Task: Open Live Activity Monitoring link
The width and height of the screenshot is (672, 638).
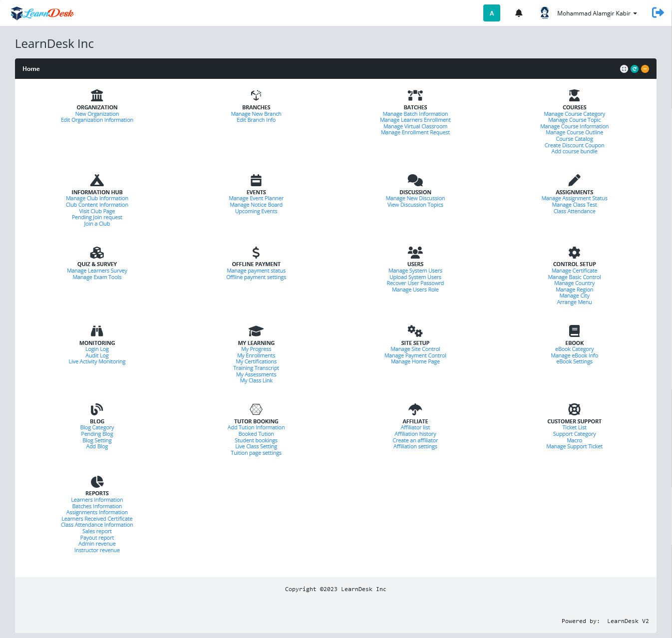Action: [x=97, y=361]
